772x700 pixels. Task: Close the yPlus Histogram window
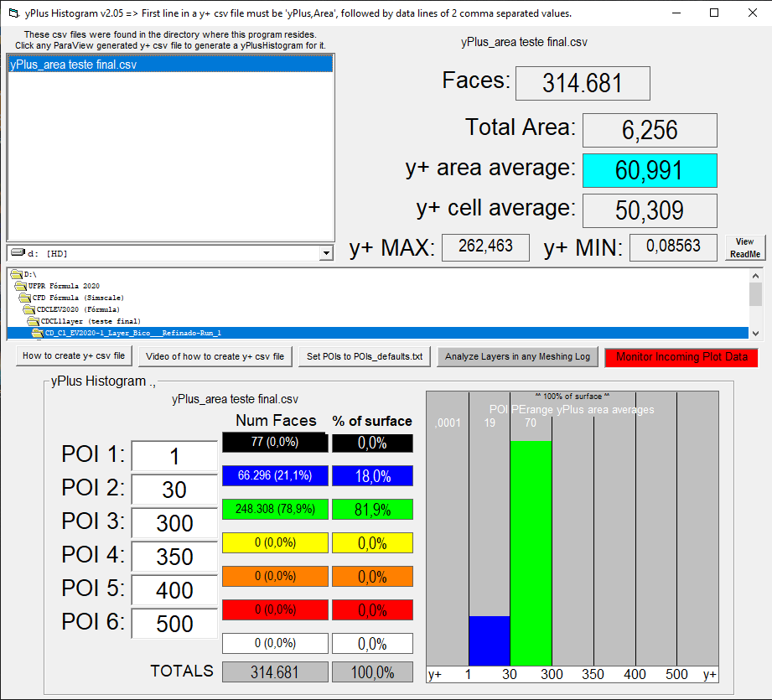click(753, 13)
